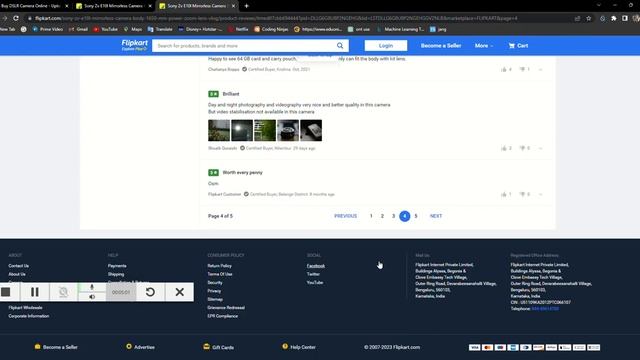
Task: Open fourth photo in Brilliant review
Action: 288,130
